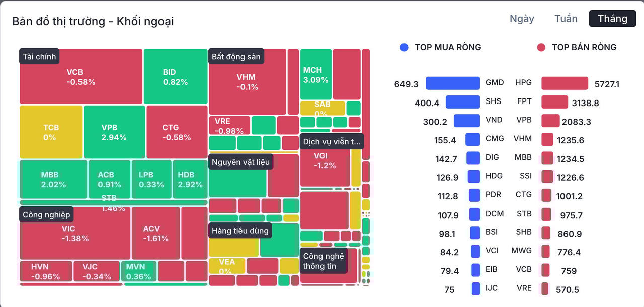Switch to the Ngày time range tab
644x307 pixels.
(x=522, y=19)
